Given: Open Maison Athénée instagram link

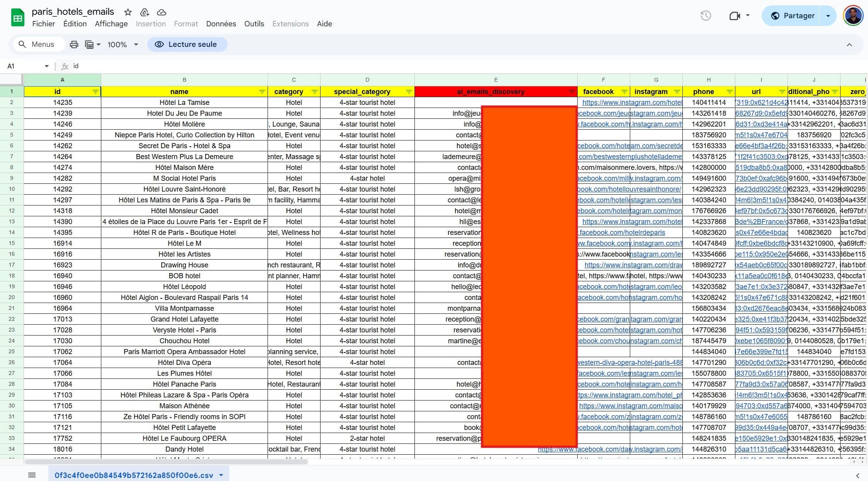Looking at the screenshot, I should pos(631,406).
